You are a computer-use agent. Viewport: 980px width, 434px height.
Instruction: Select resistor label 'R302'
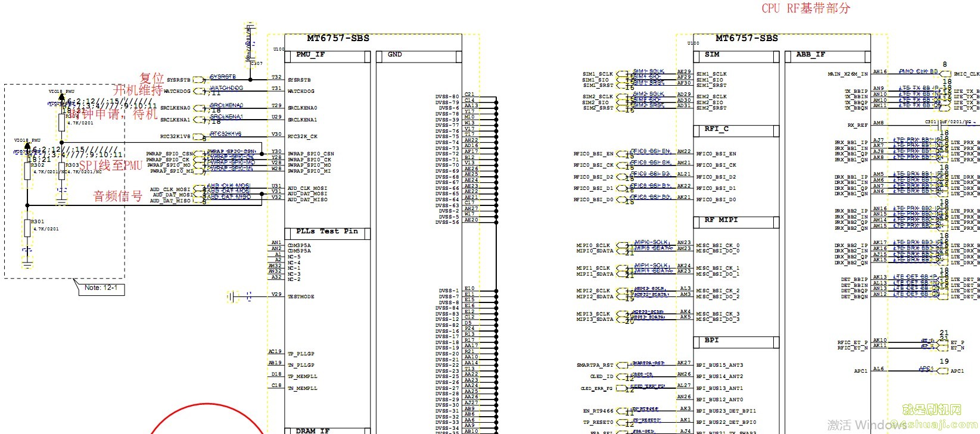coord(38,166)
